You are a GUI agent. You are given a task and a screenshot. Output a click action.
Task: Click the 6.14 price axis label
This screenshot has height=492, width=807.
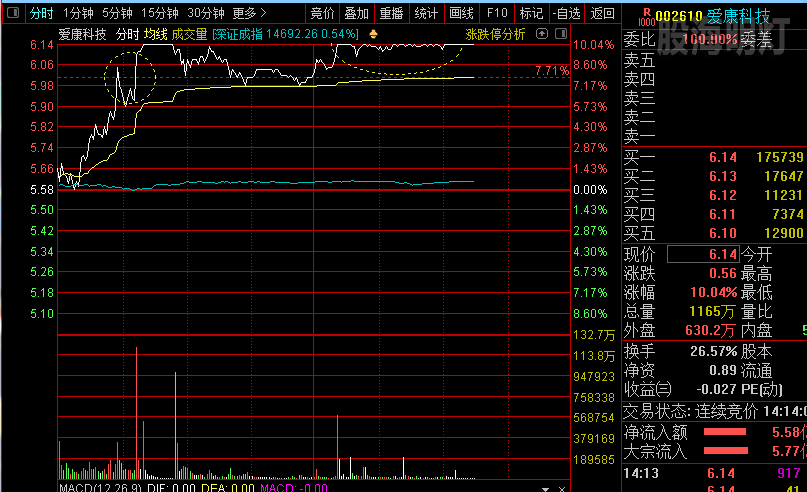click(42, 45)
